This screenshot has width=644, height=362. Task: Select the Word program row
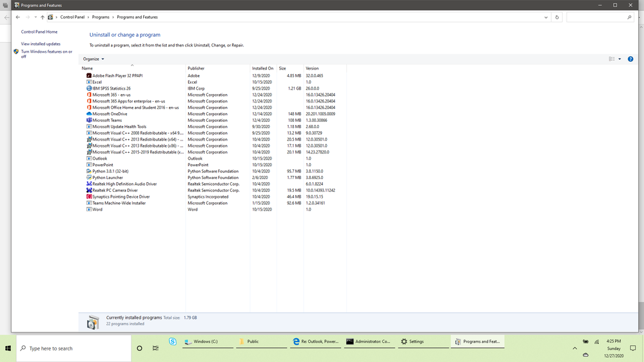click(213, 209)
